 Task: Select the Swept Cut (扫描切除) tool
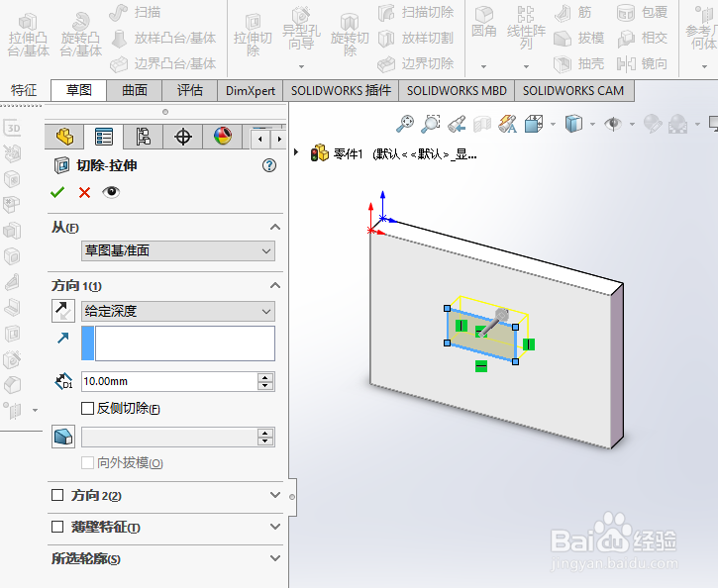416,12
